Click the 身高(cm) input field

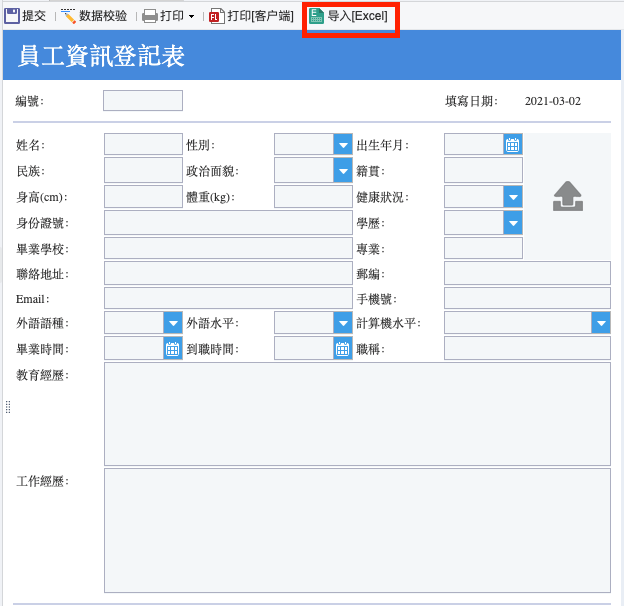143,197
